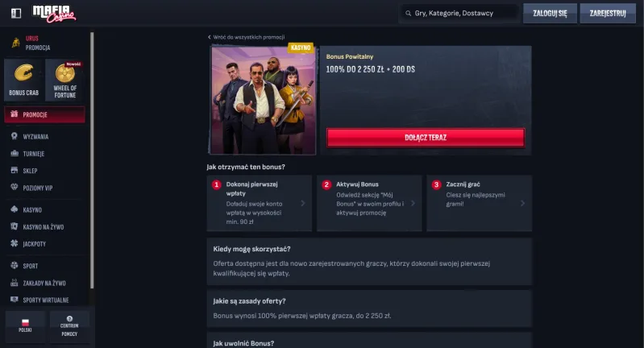Image resolution: width=644 pixels, height=348 pixels.
Task: Expand Dokonaj pierwszej wpłaty step chevron
Action: point(303,203)
